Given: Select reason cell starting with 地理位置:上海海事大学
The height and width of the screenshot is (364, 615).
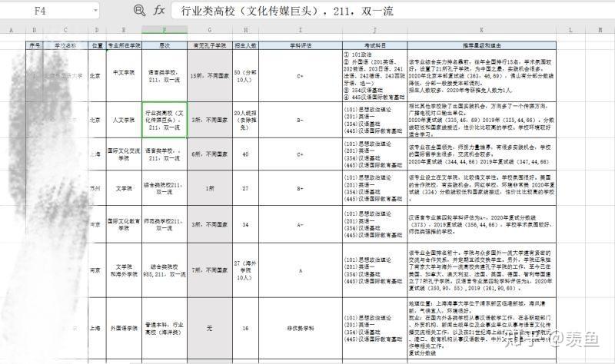Looking at the screenshot, I should [482, 329].
